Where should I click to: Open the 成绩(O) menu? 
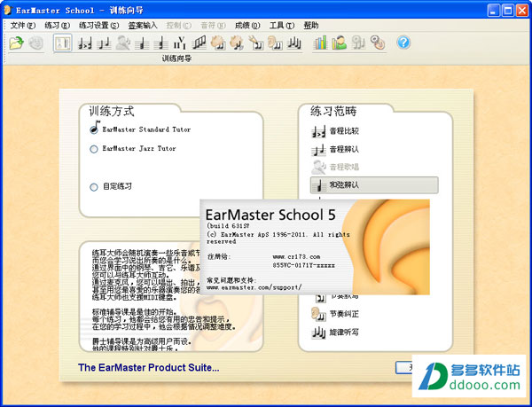pyautogui.click(x=247, y=26)
